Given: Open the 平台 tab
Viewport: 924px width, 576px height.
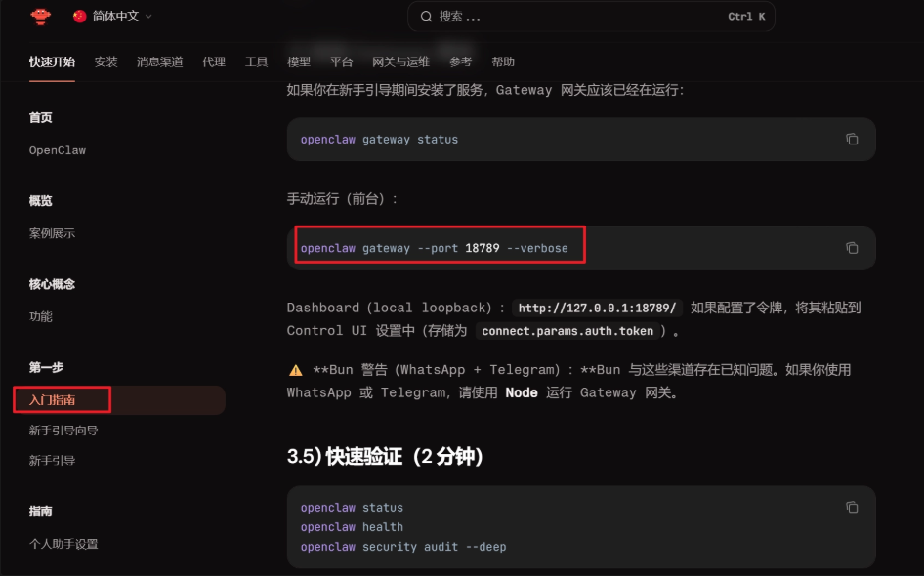Looking at the screenshot, I should [x=341, y=62].
